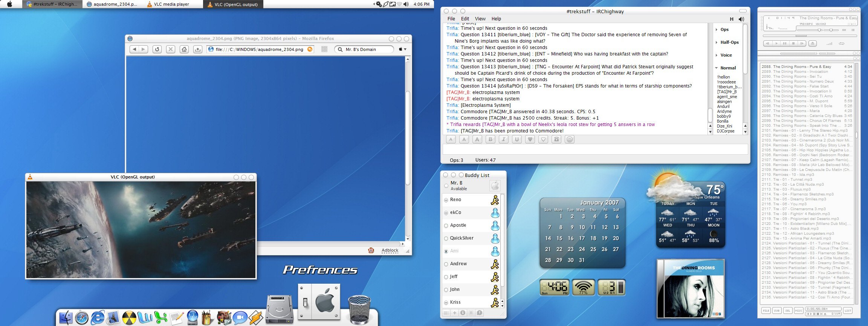Open the File menu in IRChighway

tap(451, 18)
